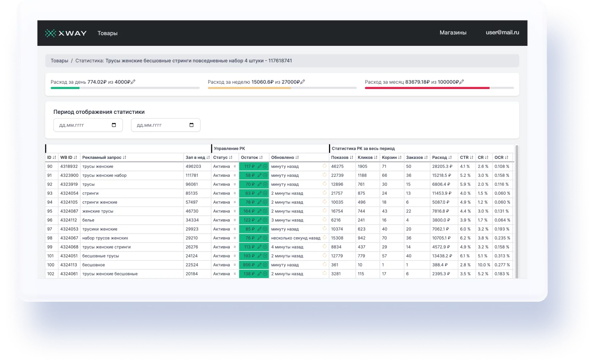Refresh stats for 'белье' campaign row
Image resolution: width=593 pixels, height=364 pixels.
pyautogui.click(x=324, y=220)
